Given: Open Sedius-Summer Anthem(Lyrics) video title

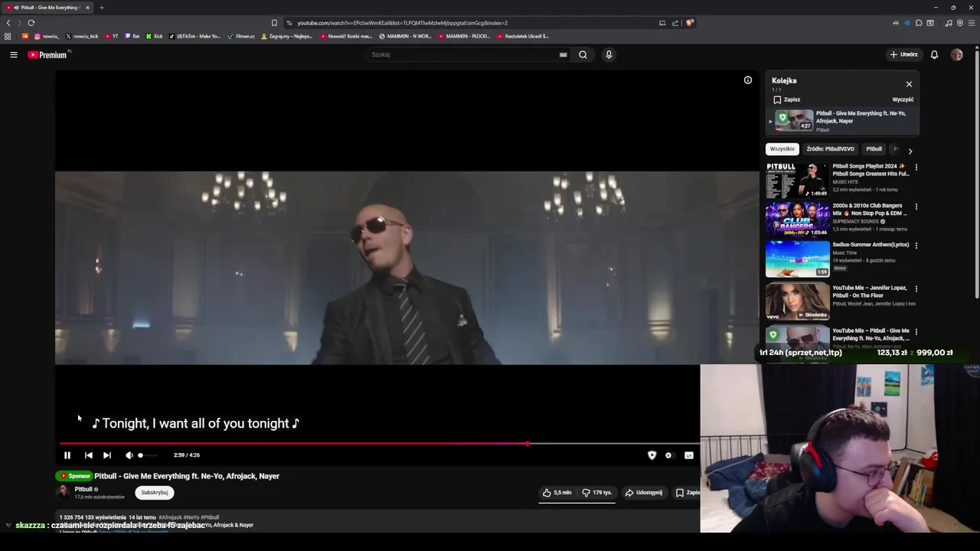Looking at the screenshot, I should [x=871, y=245].
